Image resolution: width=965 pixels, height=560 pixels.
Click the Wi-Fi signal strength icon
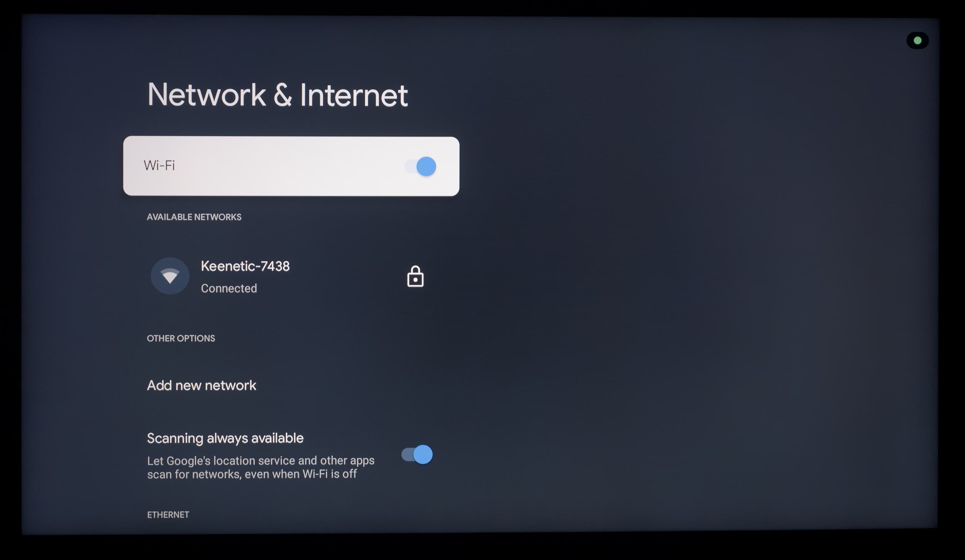170,276
